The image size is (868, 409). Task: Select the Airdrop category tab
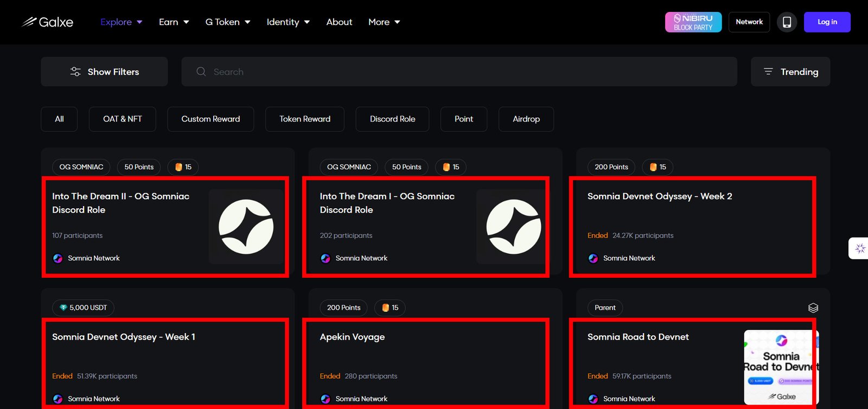click(526, 119)
